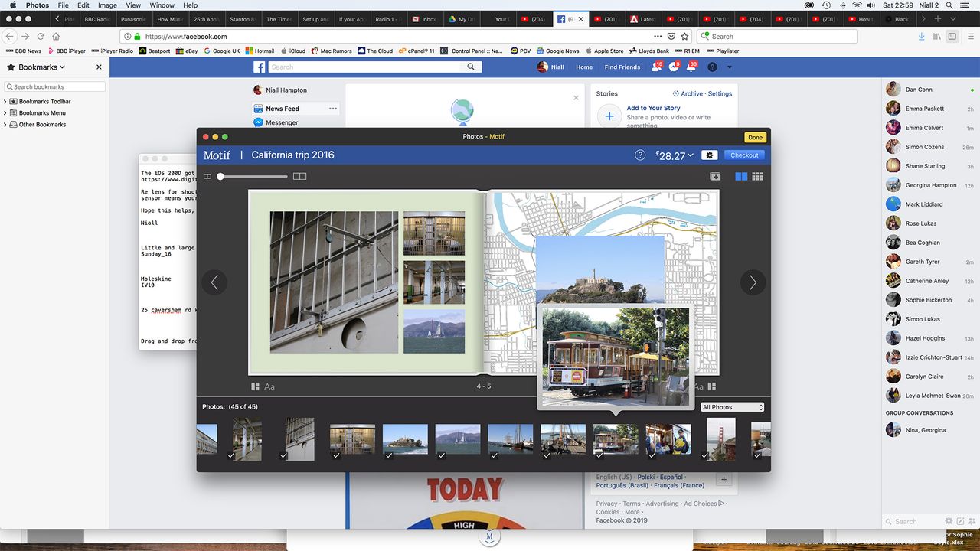Toggle Firefox sidebar icon
The width and height of the screenshot is (980, 551).
tap(952, 36)
